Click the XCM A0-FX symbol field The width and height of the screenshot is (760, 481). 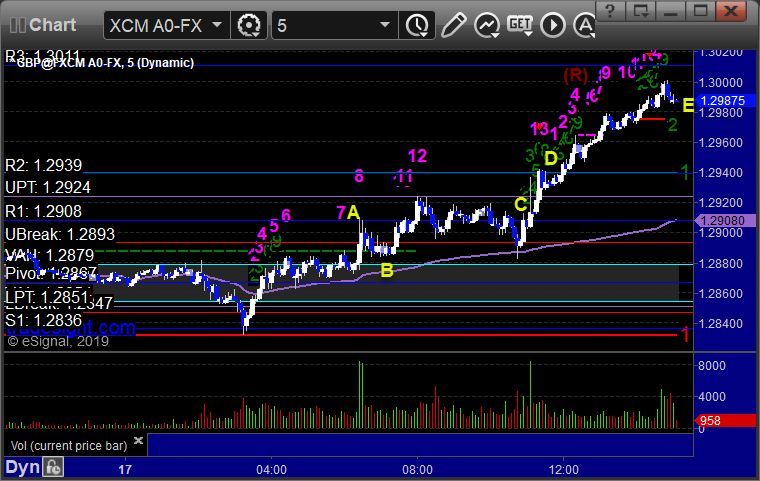166,25
